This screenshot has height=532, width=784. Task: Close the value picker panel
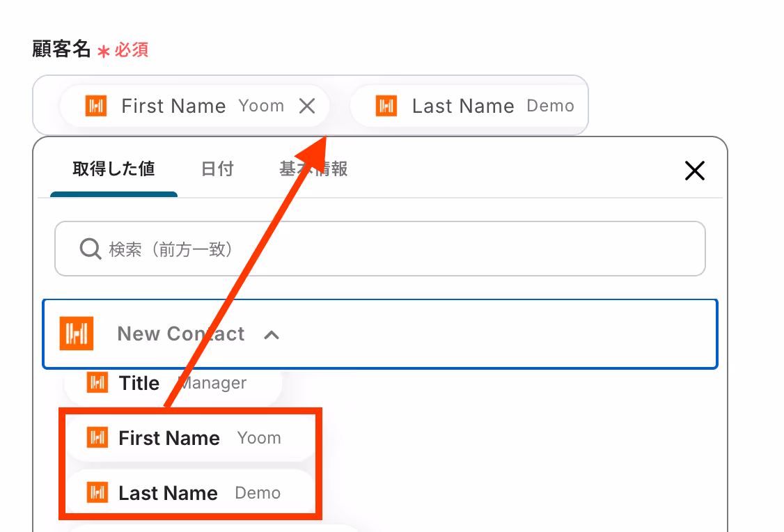[694, 171]
